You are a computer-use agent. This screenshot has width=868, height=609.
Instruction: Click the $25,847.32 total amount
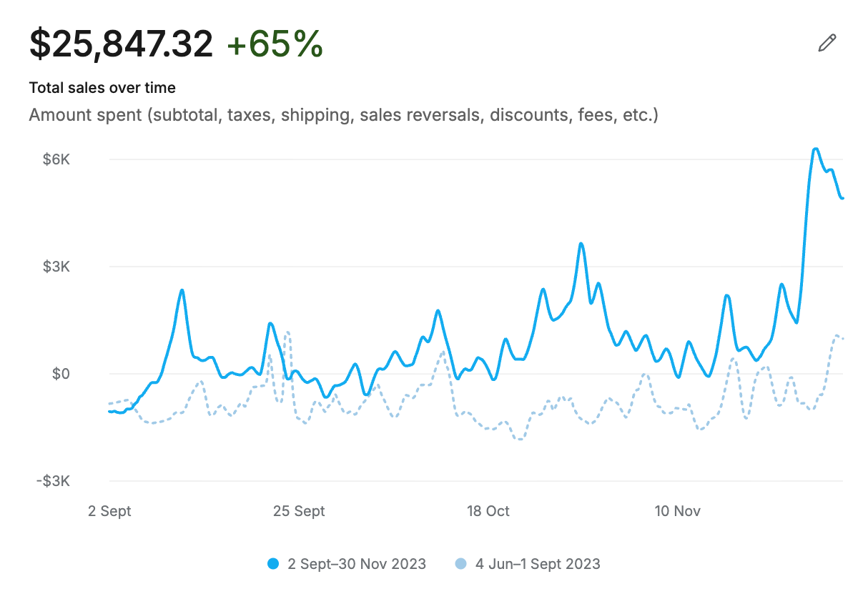(121, 44)
